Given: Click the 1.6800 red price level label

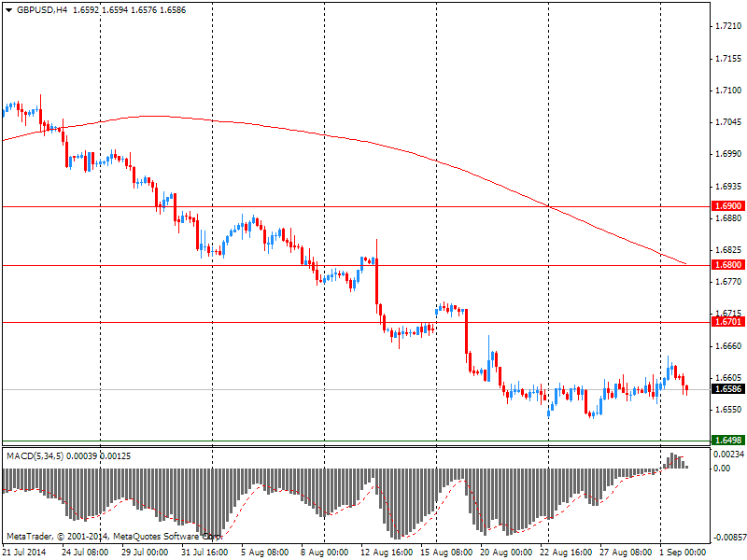Looking at the screenshot, I should click(728, 265).
